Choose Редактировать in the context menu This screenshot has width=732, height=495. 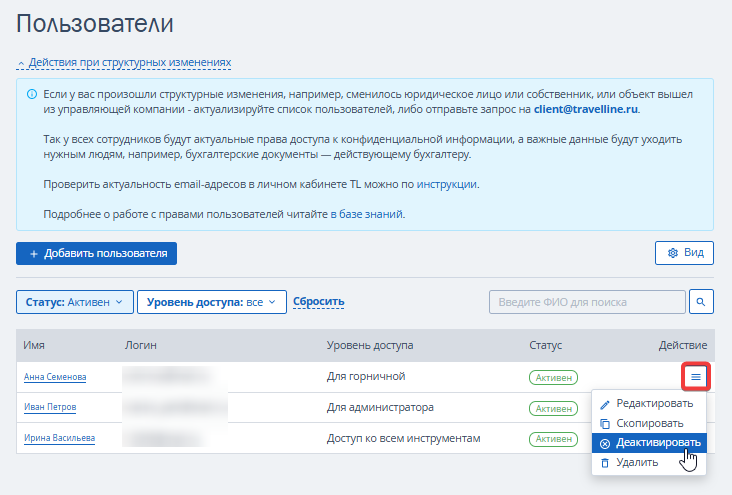[649, 403]
